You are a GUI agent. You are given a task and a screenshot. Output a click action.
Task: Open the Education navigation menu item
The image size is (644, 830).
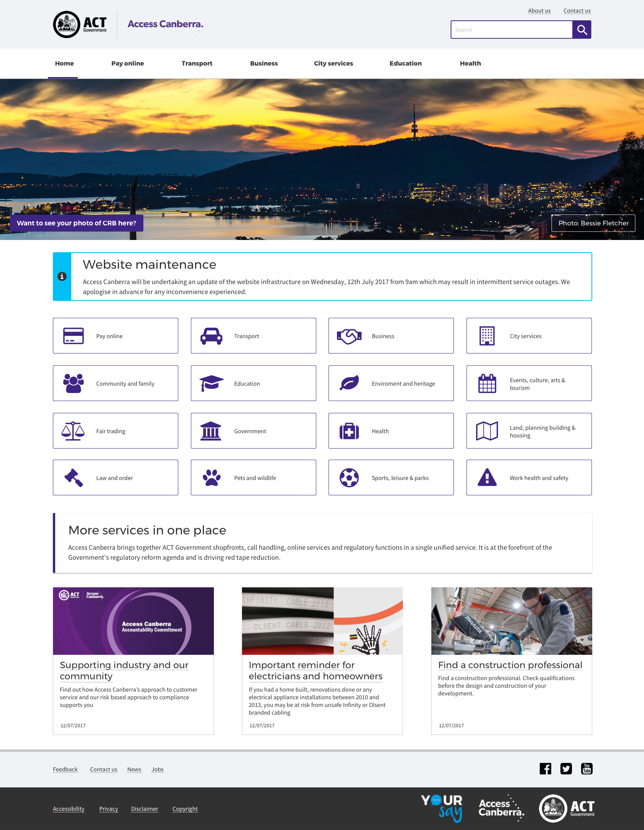406,63
